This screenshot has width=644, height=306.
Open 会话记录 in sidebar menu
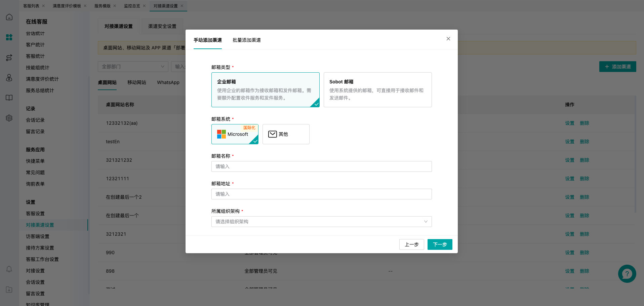tap(35, 120)
